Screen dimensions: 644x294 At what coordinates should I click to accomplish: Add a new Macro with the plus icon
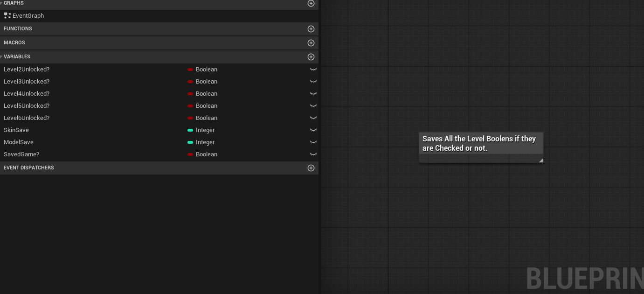point(311,43)
